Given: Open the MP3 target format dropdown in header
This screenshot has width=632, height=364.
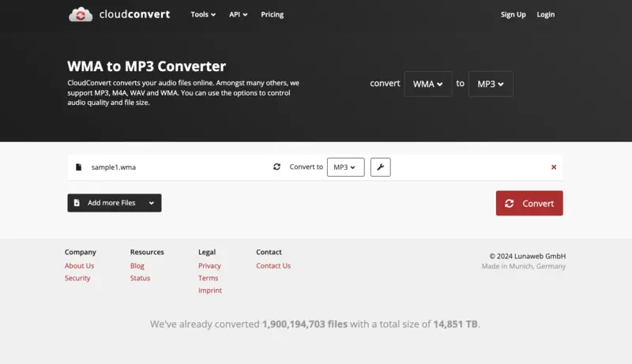Looking at the screenshot, I should tap(491, 84).
